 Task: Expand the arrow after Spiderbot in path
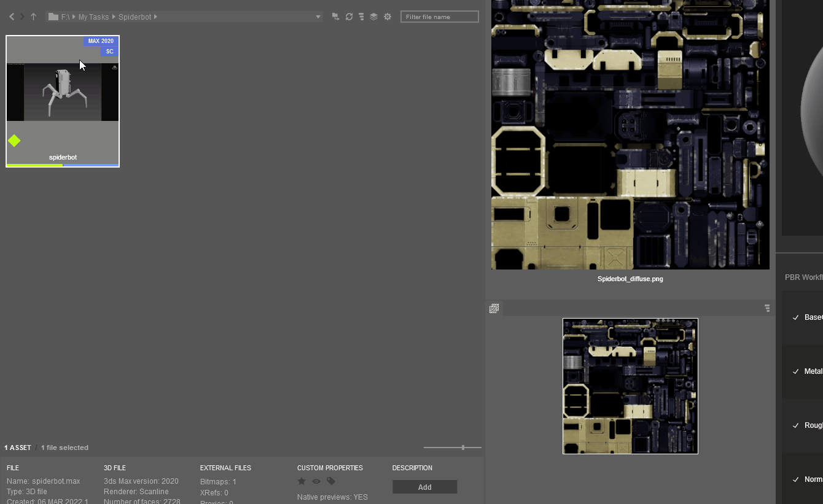pyautogui.click(x=156, y=17)
